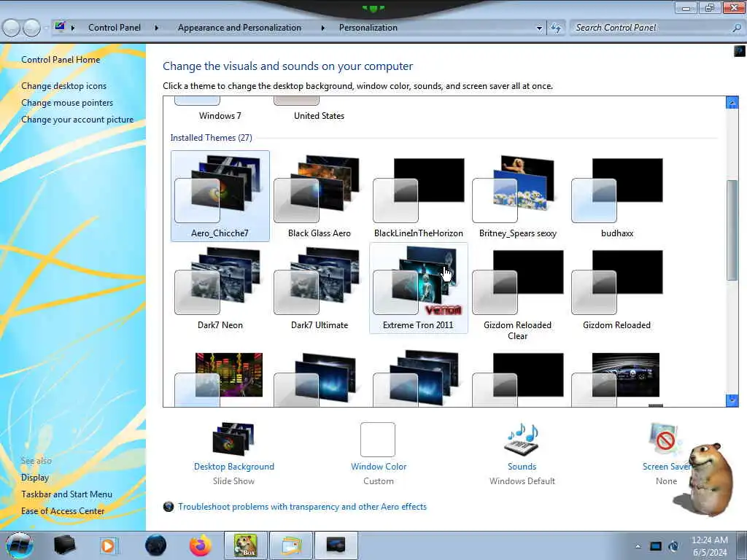Go to Control Panel Home
Image resolution: width=747 pixels, height=560 pixels.
(x=61, y=60)
